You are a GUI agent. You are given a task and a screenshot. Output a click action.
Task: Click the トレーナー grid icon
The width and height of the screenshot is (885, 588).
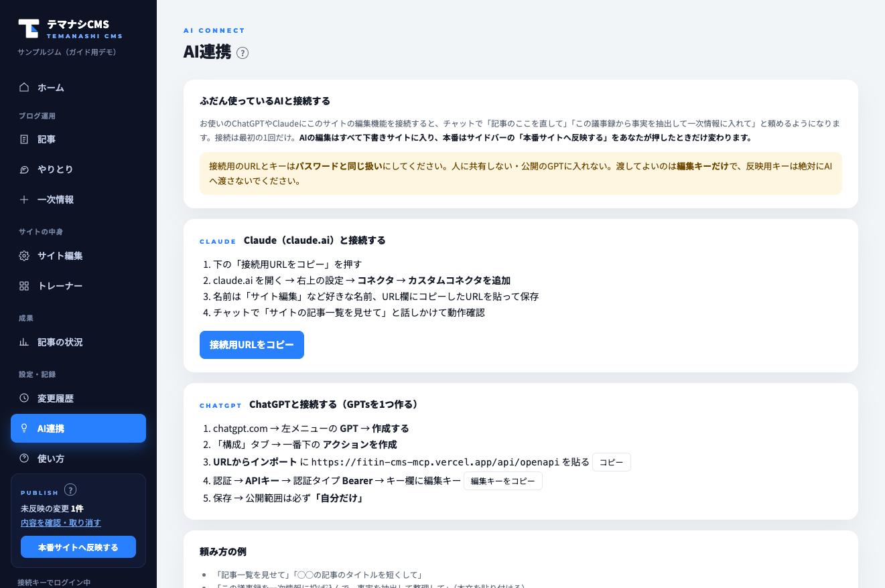click(x=24, y=286)
